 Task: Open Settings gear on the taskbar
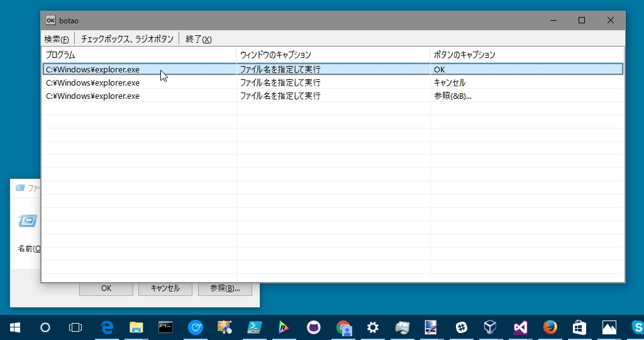pos(372,327)
